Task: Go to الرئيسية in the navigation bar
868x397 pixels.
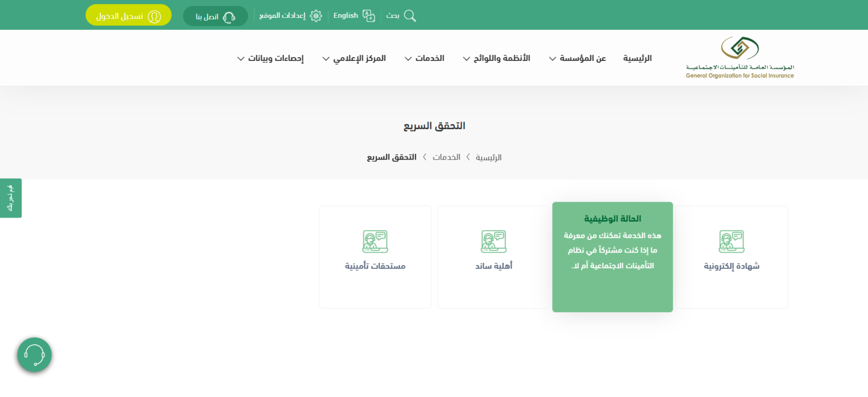Action: [x=637, y=58]
